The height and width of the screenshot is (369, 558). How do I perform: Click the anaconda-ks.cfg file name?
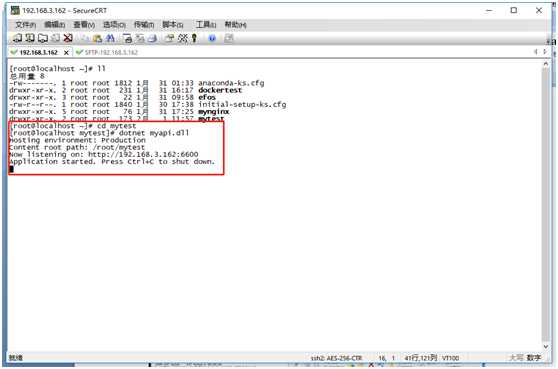point(231,83)
